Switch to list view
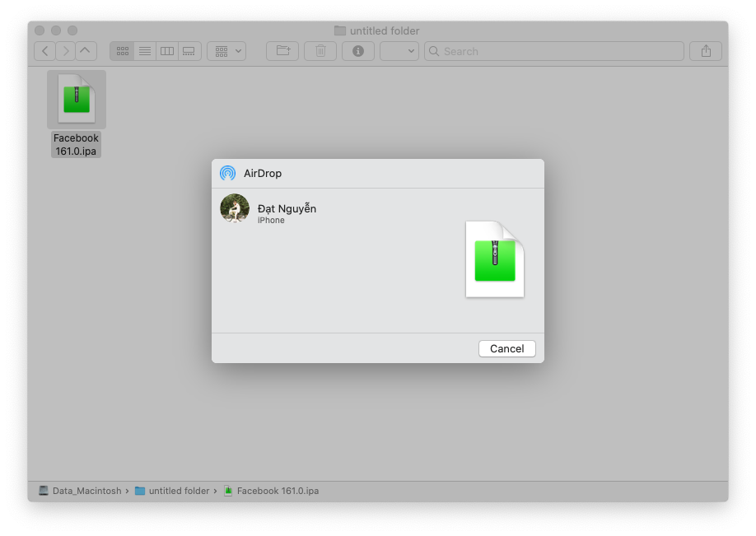Viewport: 756px width, 536px height. (145, 51)
